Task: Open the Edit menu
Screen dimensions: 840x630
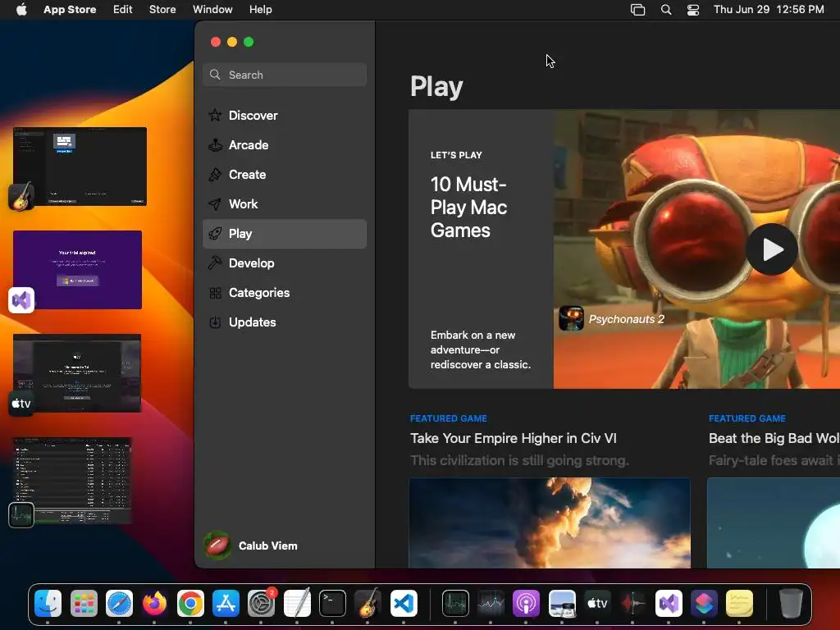Action: pyautogui.click(x=123, y=9)
